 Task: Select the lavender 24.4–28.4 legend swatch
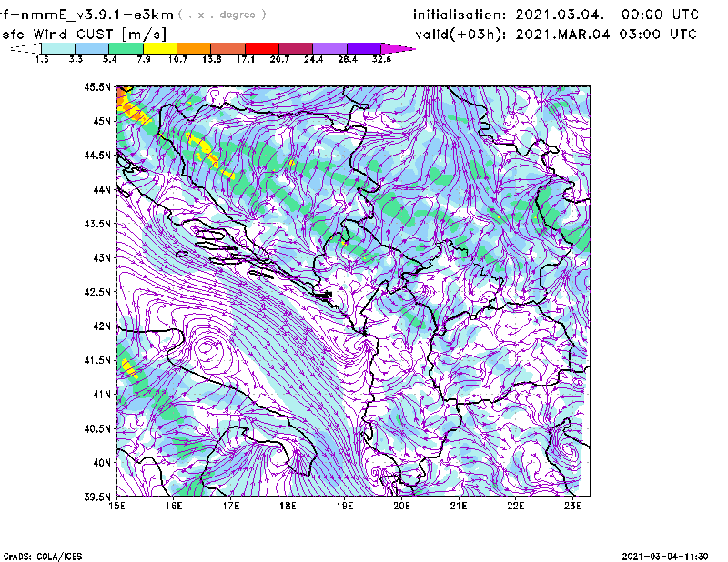click(x=330, y=48)
